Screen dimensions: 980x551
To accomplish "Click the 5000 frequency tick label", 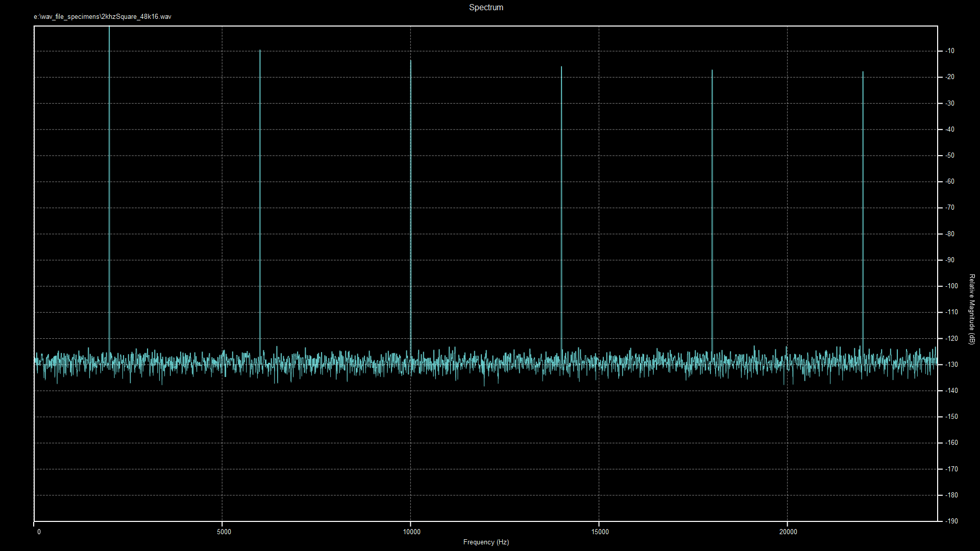I will point(224,532).
